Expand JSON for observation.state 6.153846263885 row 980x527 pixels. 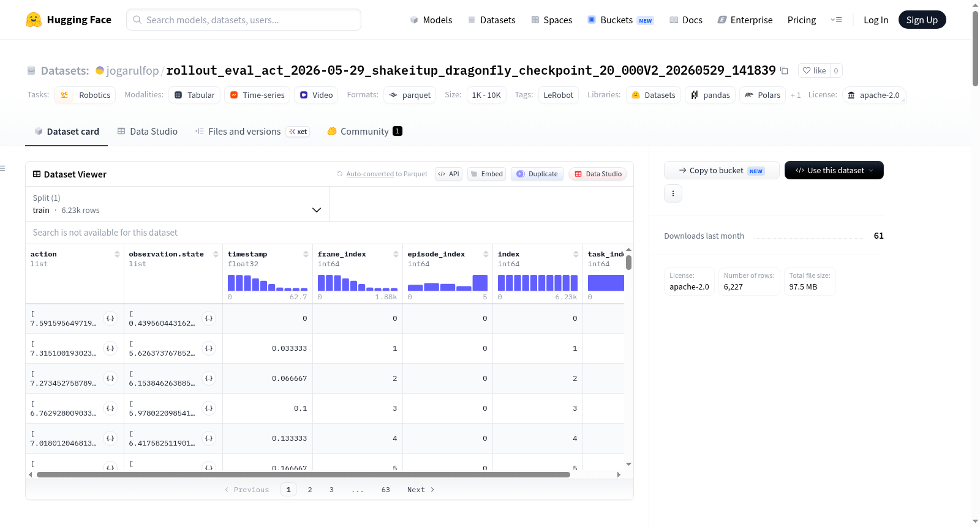pyautogui.click(x=209, y=378)
